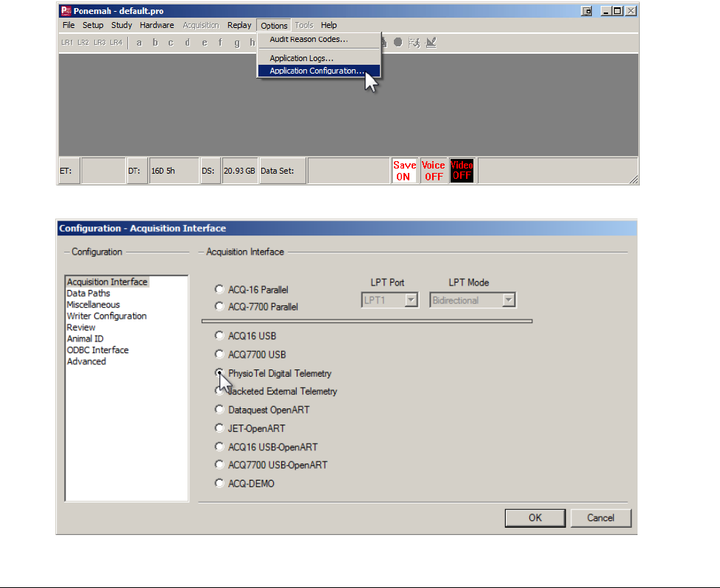This screenshot has width=720, height=588.
Task: Select Advanced in configuration list
Action: 86,362
